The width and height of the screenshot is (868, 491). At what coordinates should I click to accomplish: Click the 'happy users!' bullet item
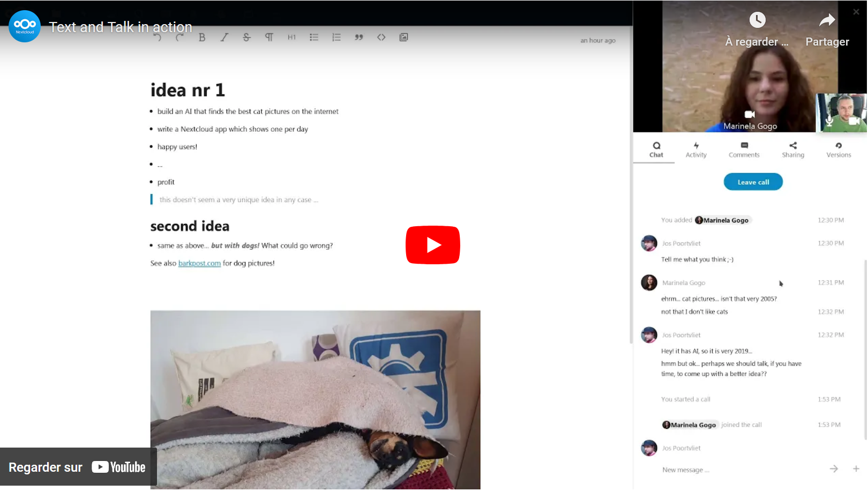177,147
